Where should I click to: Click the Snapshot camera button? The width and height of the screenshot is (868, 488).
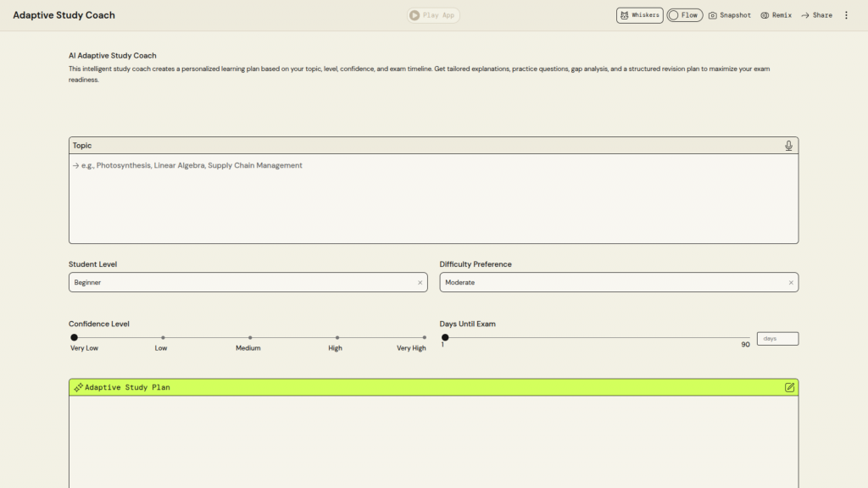pyautogui.click(x=729, y=15)
